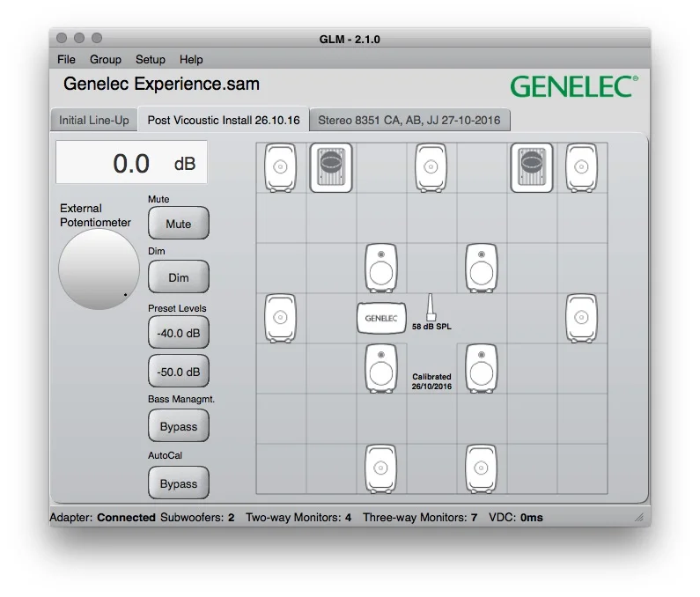
Task: Select the far-right side monitor icon
Action: tap(581, 318)
